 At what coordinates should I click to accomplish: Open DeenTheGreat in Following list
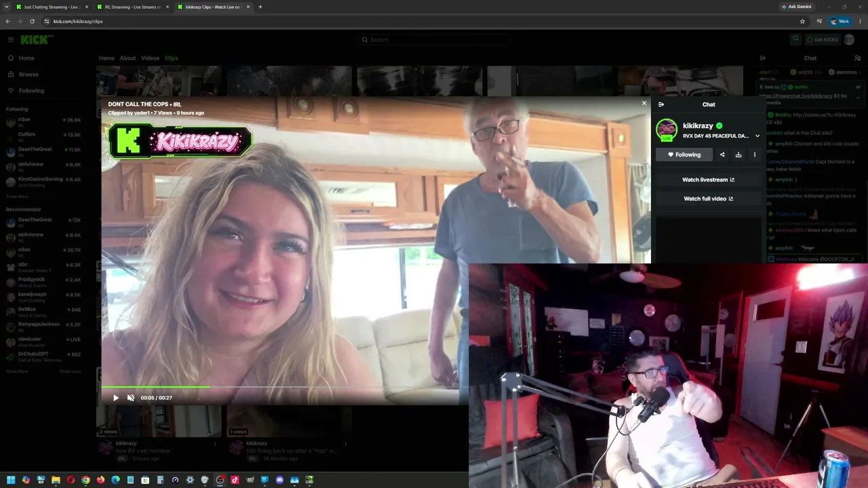[43, 152]
